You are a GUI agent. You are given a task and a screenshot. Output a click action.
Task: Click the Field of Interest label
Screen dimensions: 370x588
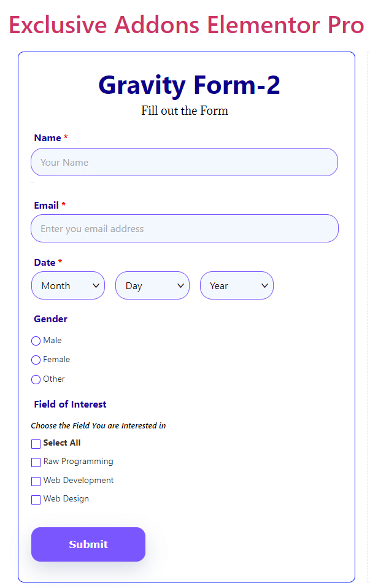click(x=70, y=404)
